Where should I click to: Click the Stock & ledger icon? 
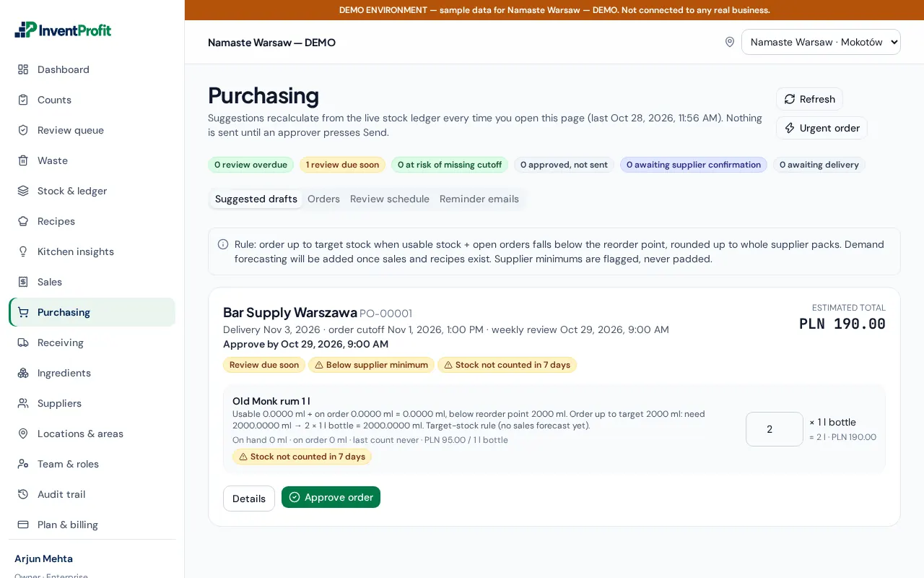[x=23, y=191]
